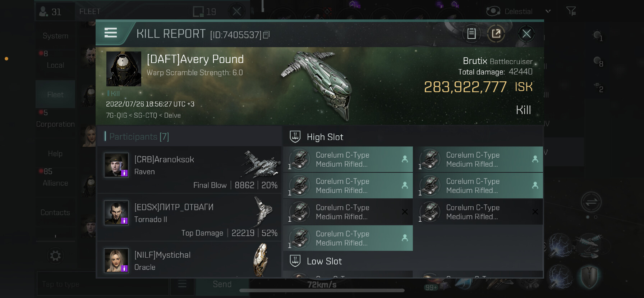
Task: Open the Contacts tab
Action: pyautogui.click(x=55, y=212)
